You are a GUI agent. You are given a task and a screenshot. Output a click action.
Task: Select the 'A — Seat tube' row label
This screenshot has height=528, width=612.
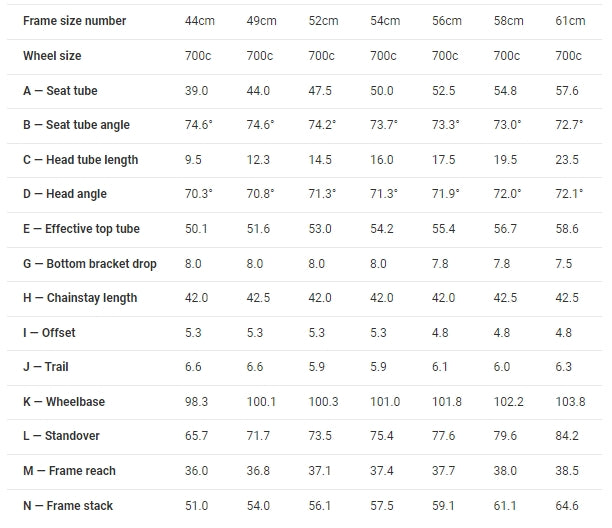60,91
